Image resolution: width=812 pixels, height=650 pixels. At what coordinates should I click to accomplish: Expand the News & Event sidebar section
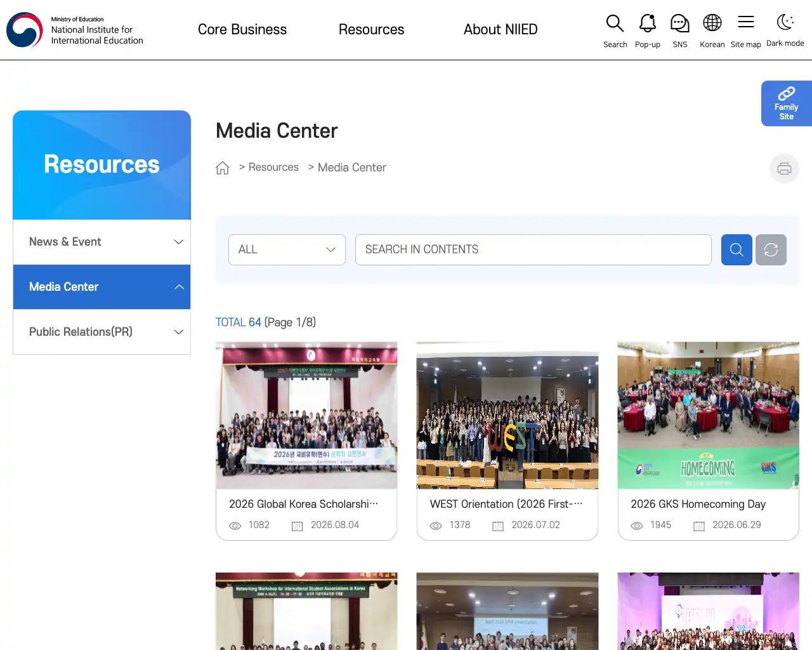[x=101, y=242]
